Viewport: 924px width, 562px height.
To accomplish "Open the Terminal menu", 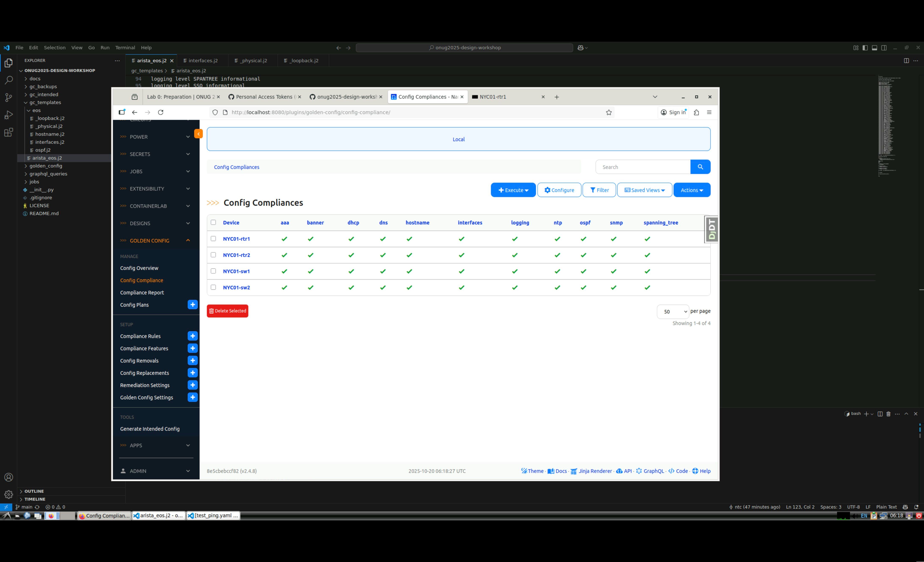I will [x=125, y=48].
